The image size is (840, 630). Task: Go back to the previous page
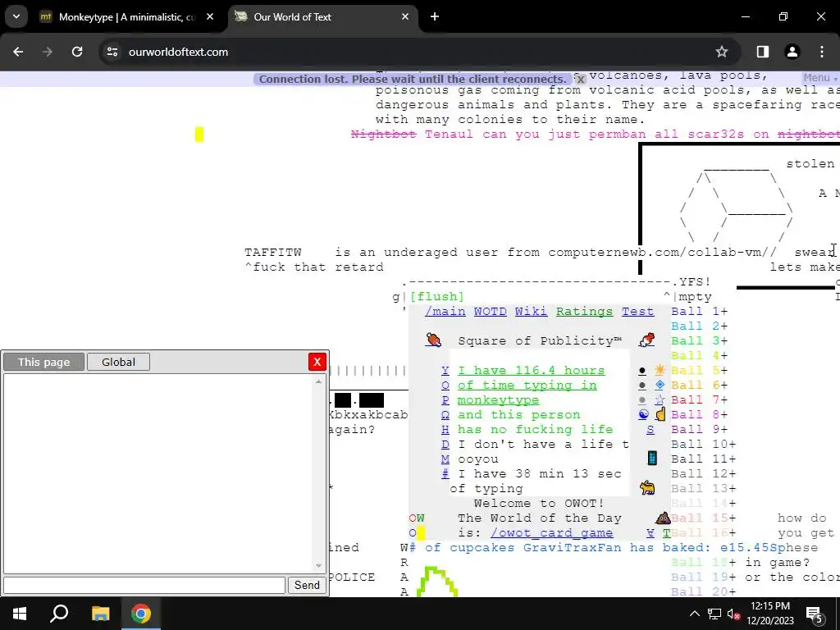pyautogui.click(x=18, y=52)
